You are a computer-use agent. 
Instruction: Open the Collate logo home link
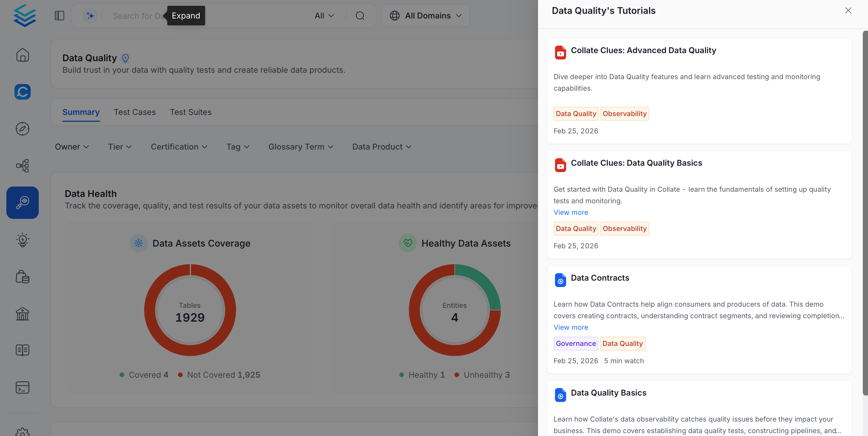click(x=25, y=16)
